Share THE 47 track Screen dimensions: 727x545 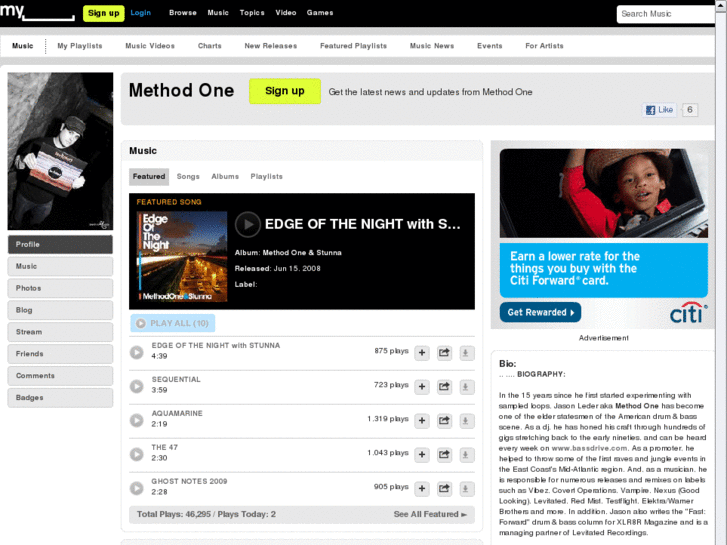pyautogui.click(x=444, y=455)
